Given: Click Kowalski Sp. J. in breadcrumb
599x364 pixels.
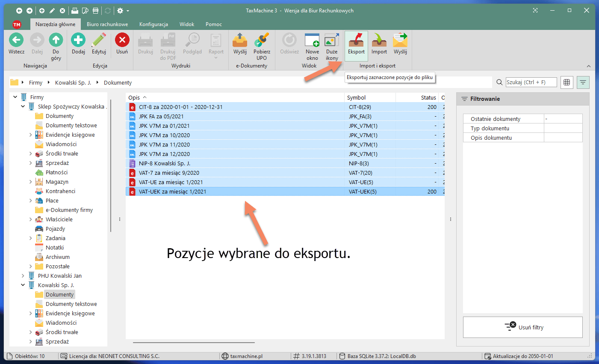Looking at the screenshot, I should [73, 82].
